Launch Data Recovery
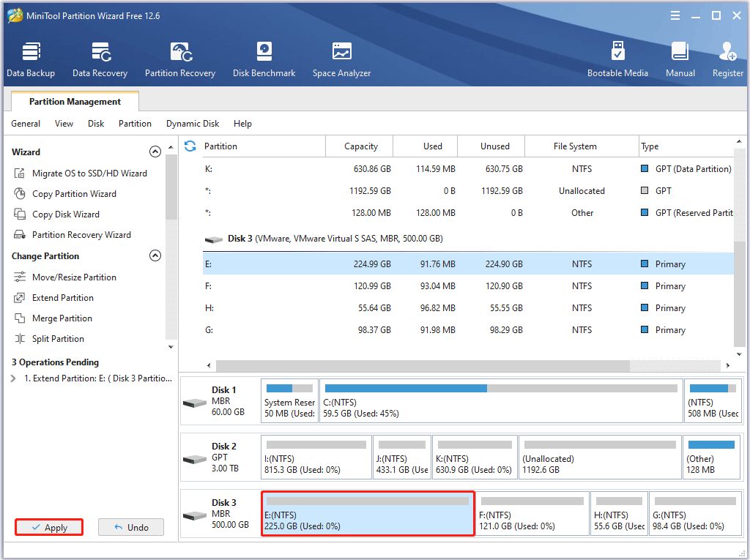The height and width of the screenshot is (560, 750). pos(100,59)
